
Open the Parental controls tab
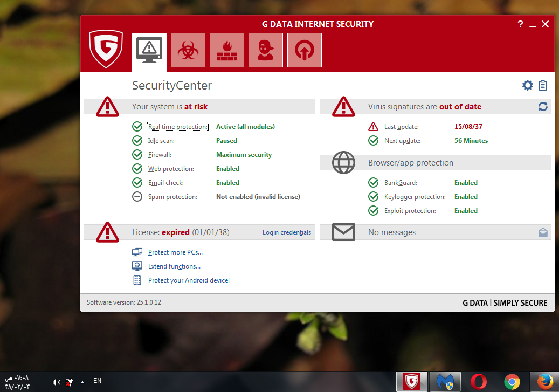(266, 50)
